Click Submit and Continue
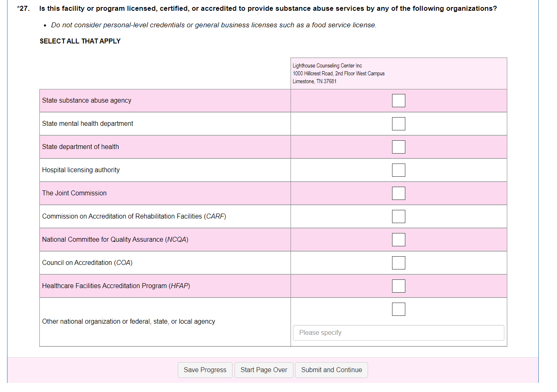This screenshot has height=392, width=557. [331, 370]
